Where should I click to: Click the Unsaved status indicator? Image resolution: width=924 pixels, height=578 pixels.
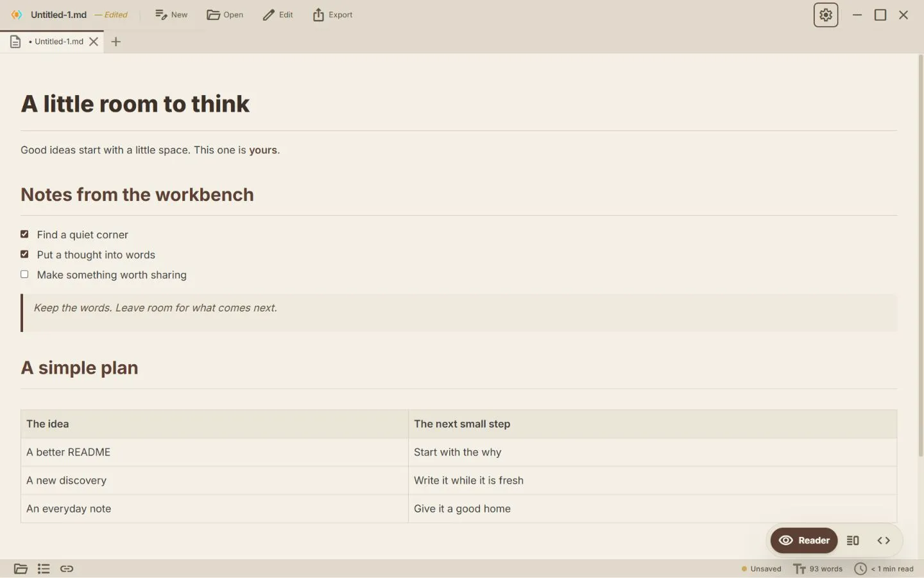[x=762, y=569]
